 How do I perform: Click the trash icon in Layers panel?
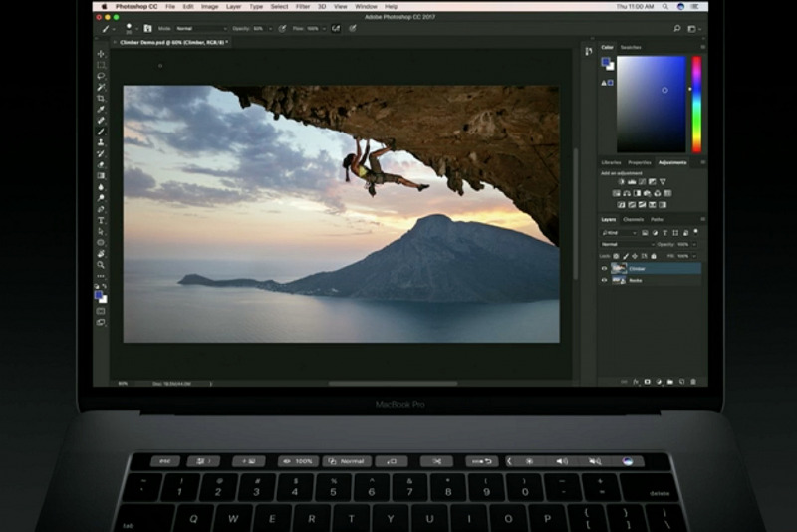693,381
